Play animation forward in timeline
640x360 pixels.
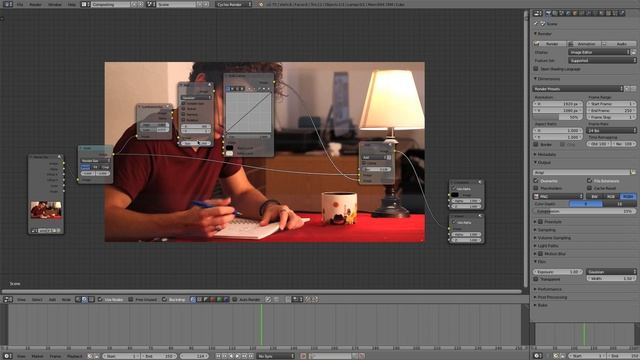(238, 356)
